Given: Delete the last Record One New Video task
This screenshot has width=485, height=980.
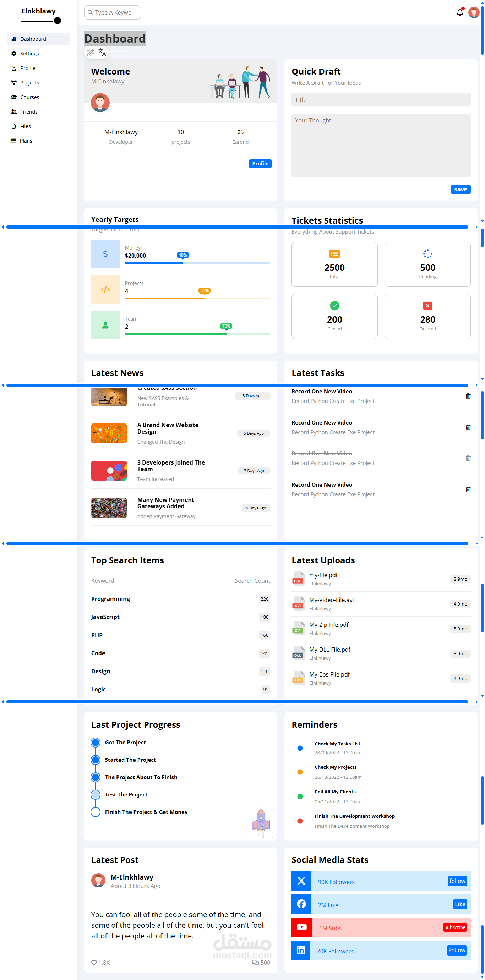Looking at the screenshot, I should click(468, 489).
